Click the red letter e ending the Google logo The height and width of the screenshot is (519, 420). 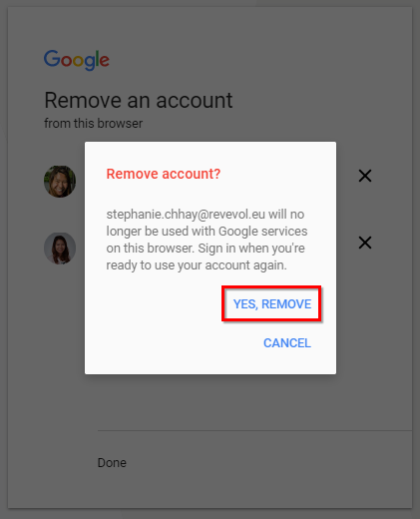(105, 61)
